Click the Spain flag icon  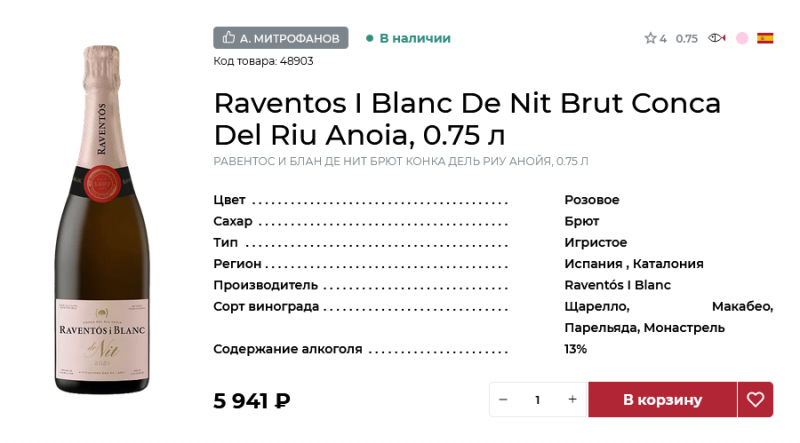(x=765, y=38)
